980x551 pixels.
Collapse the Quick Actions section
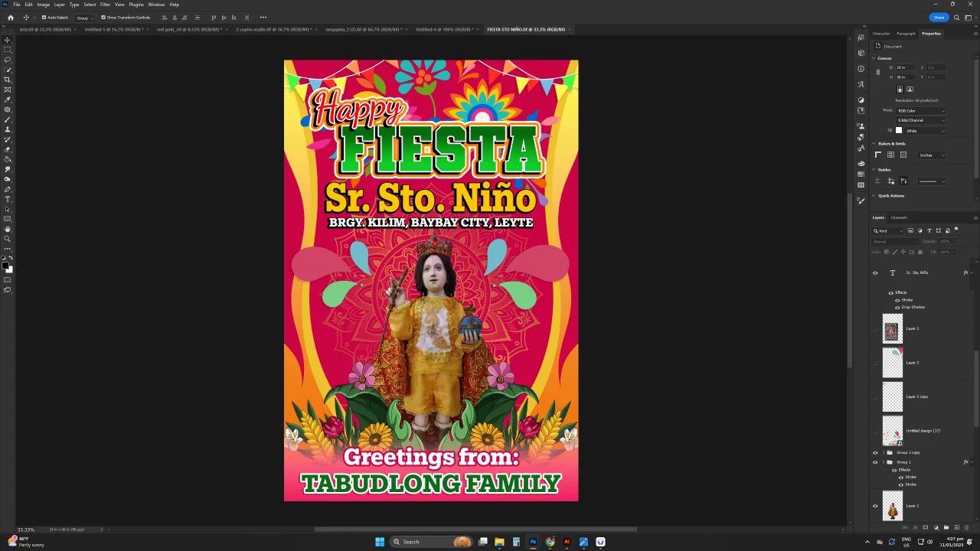[874, 196]
